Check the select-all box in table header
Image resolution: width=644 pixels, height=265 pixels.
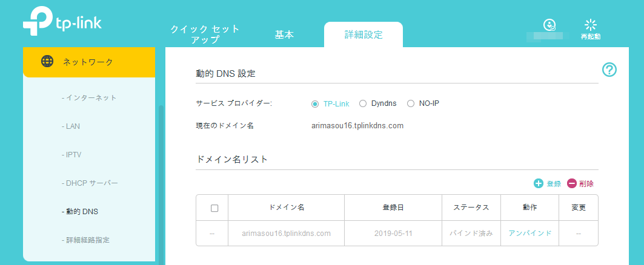point(214,208)
